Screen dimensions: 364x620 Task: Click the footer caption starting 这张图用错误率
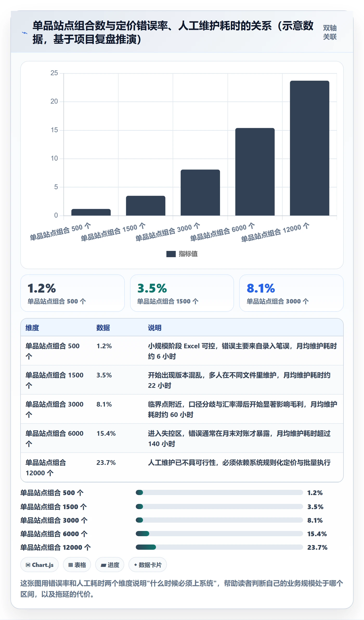pyautogui.click(x=182, y=589)
